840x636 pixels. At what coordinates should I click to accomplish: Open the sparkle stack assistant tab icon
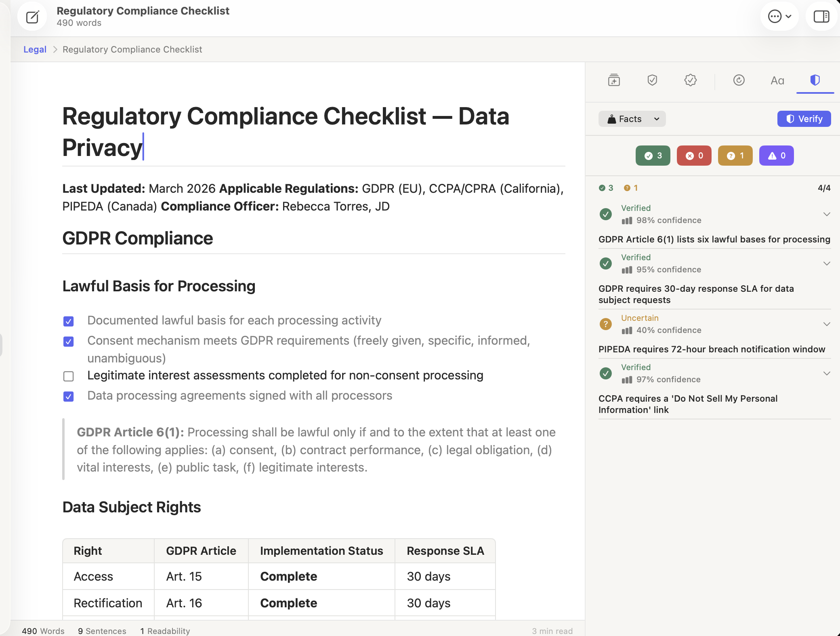614,80
